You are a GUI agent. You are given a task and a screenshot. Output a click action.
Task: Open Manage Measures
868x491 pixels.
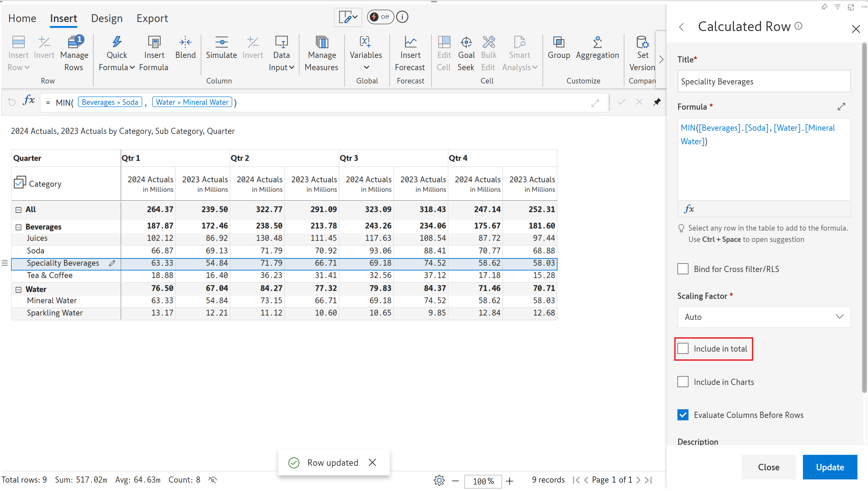[x=321, y=53]
